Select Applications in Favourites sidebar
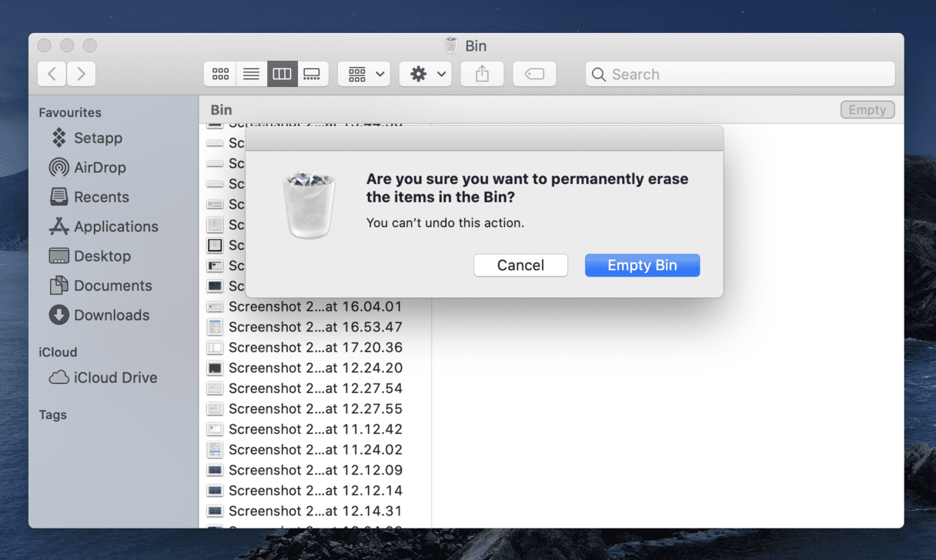The width and height of the screenshot is (936, 560). tap(115, 227)
